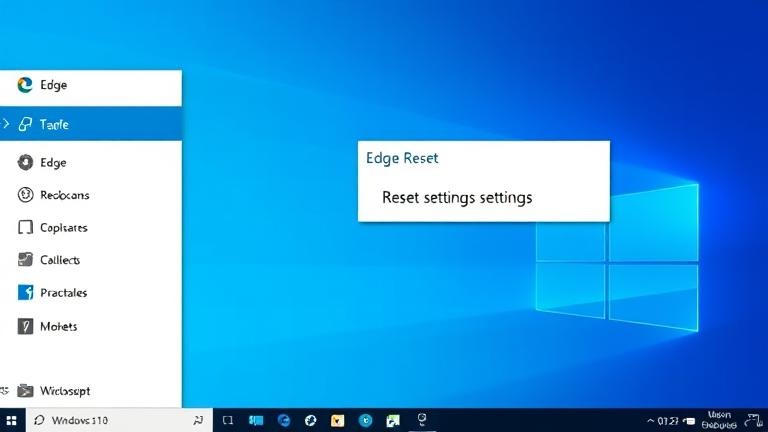Click the dark icon beside 'Mohets'
The image size is (768, 432).
pos(25,326)
